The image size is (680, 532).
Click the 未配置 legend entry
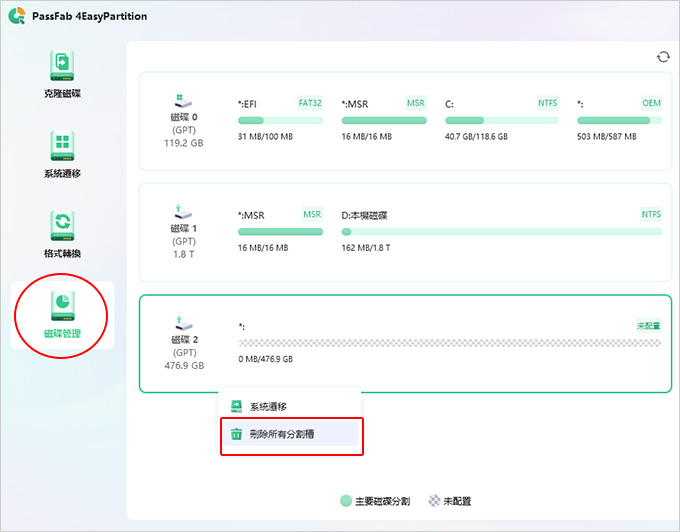pyautogui.click(x=450, y=501)
